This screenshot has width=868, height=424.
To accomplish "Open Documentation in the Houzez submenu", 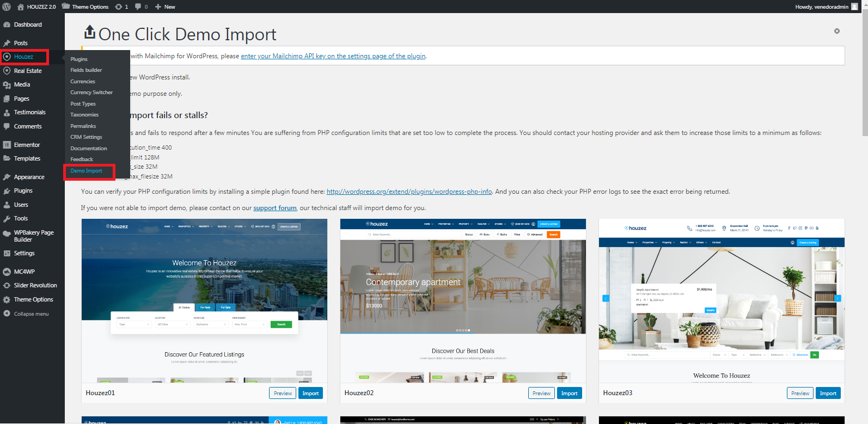I will click(x=89, y=148).
